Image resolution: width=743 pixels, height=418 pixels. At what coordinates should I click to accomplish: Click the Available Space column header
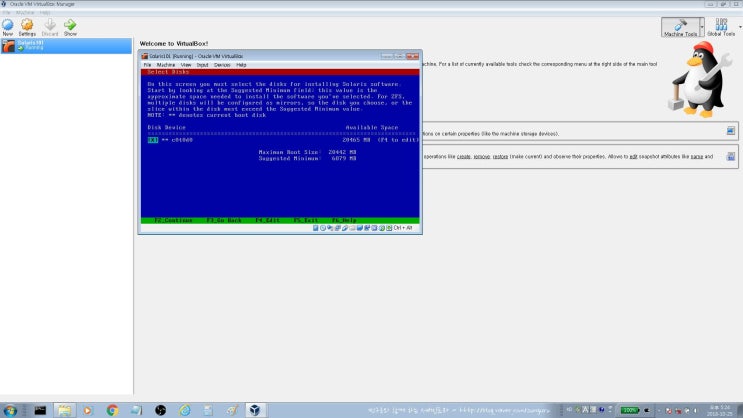click(x=372, y=127)
